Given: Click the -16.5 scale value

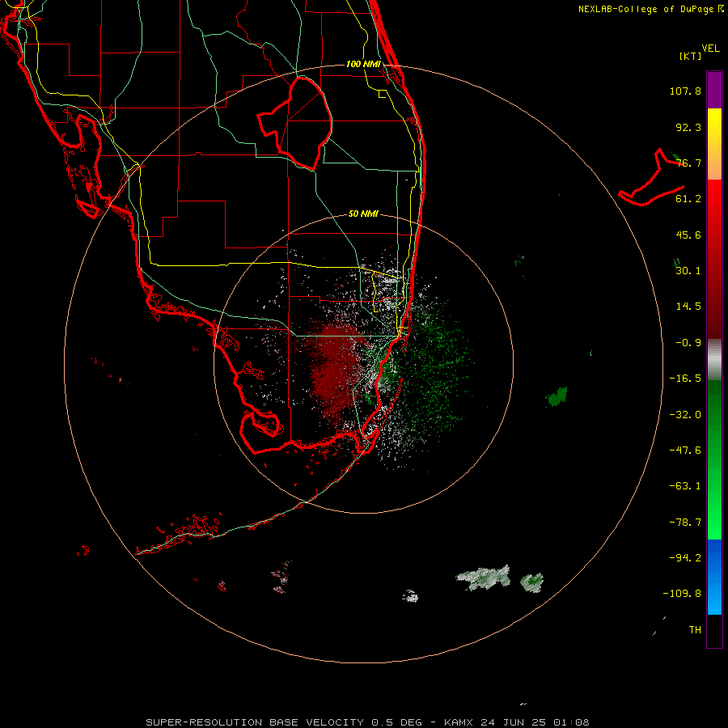Looking at the screenshot, I should click(x=685, y=379).
